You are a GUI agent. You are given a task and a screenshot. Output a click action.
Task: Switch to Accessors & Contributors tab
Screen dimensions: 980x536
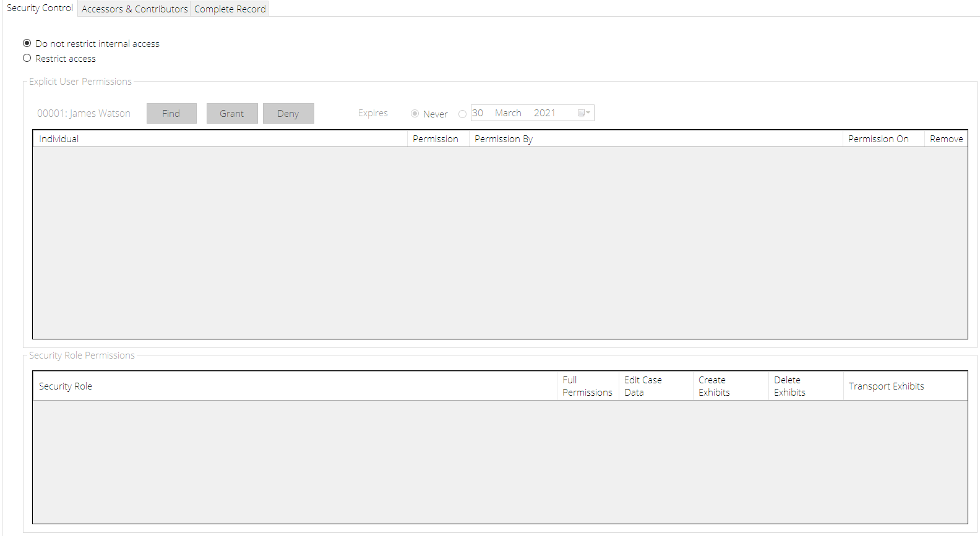134,9
